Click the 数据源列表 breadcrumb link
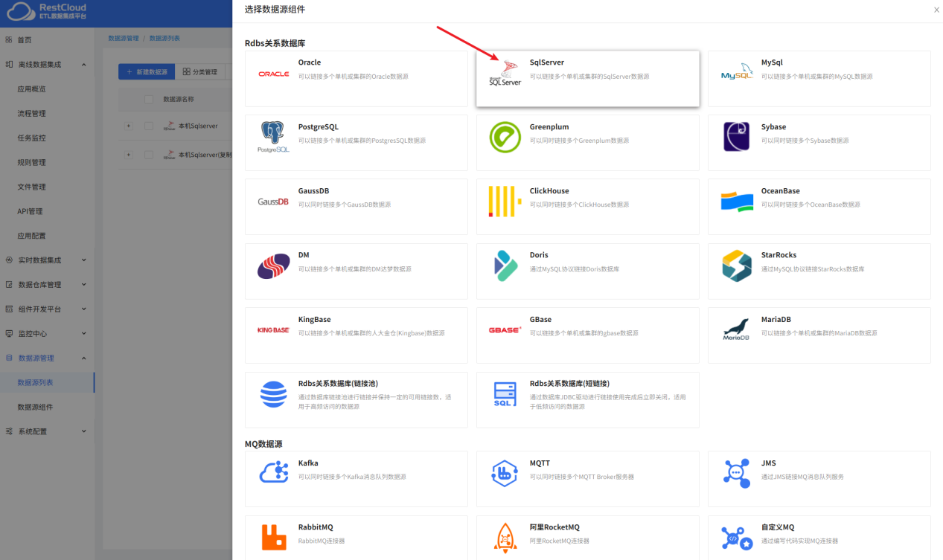This screenshot has width=943, height=560. click(164, 38)
